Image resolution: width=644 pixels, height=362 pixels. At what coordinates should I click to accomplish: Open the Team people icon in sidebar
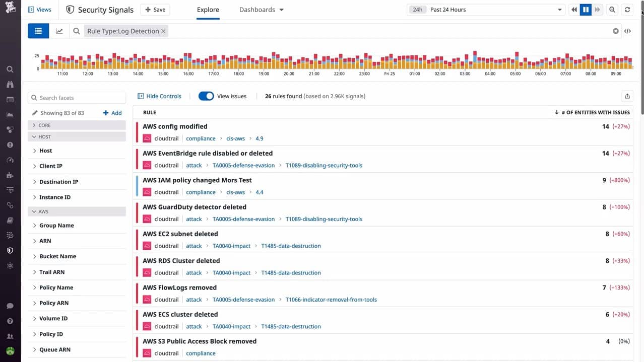click(10, 336)
